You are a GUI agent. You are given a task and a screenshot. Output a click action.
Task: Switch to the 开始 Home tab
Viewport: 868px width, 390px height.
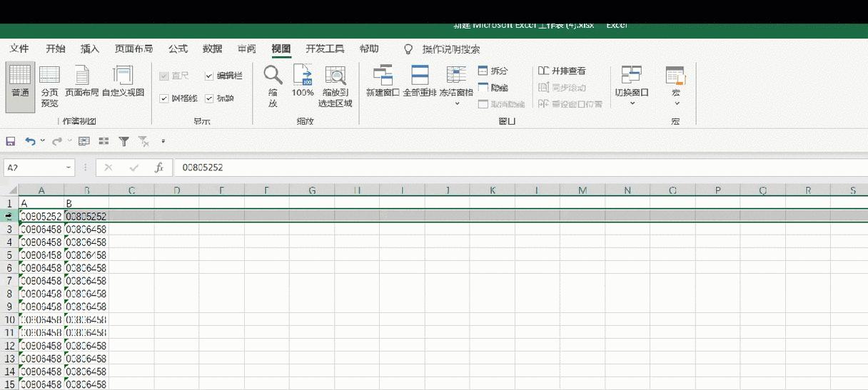(56, 48)
